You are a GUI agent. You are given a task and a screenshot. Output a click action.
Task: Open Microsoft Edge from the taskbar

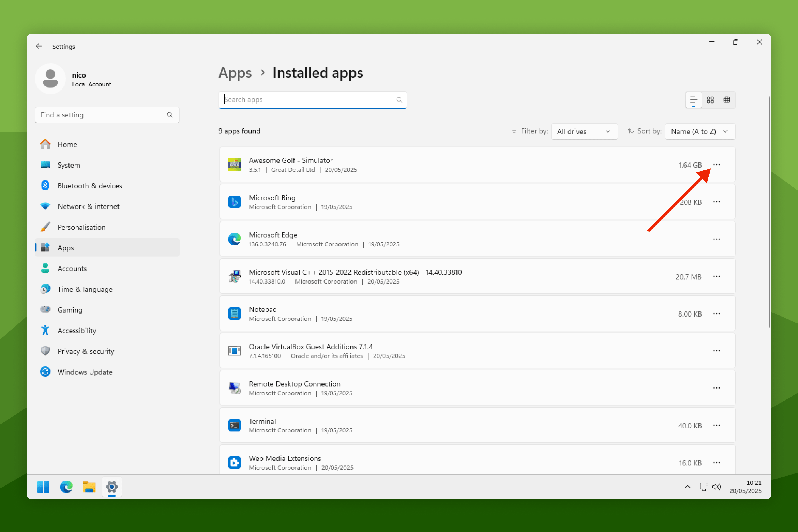point(66,487)
